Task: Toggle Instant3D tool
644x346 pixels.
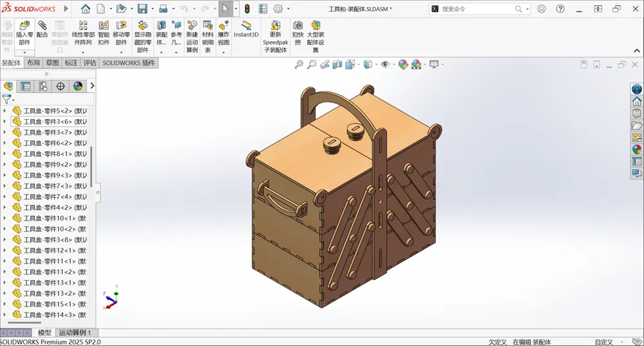Action: [x=246, y=30]
